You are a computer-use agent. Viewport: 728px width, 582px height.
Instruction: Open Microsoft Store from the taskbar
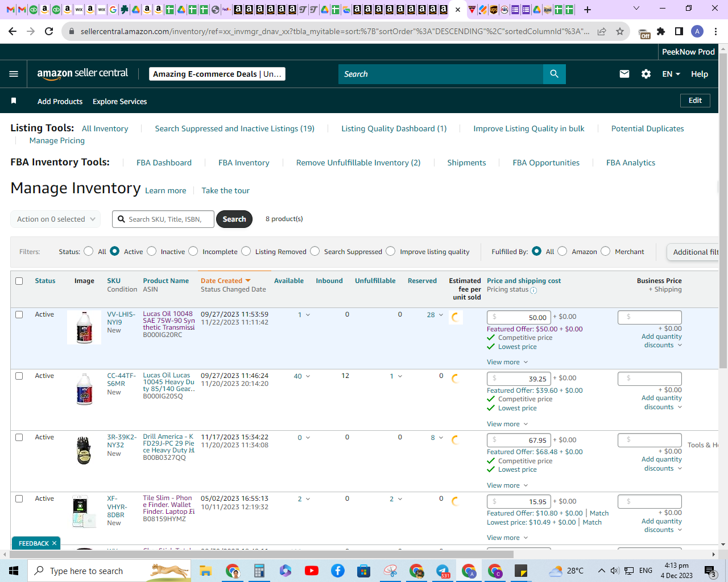pos(364,571)
